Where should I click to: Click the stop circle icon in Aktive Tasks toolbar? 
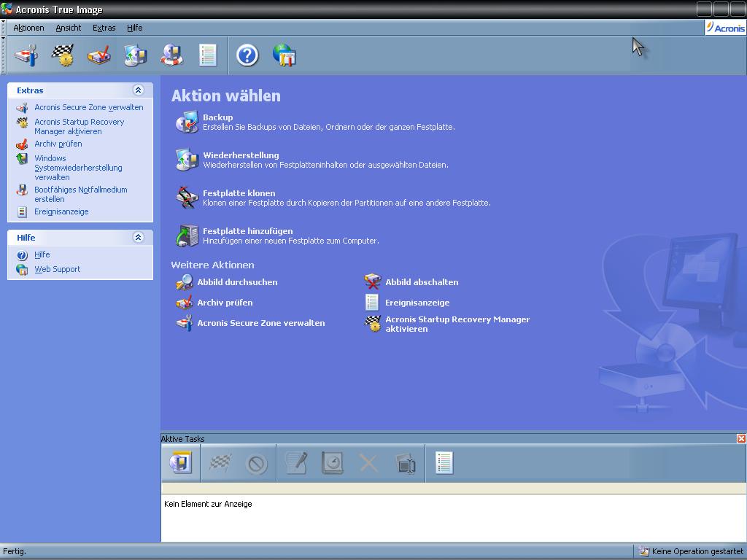(x=256, y=464)
